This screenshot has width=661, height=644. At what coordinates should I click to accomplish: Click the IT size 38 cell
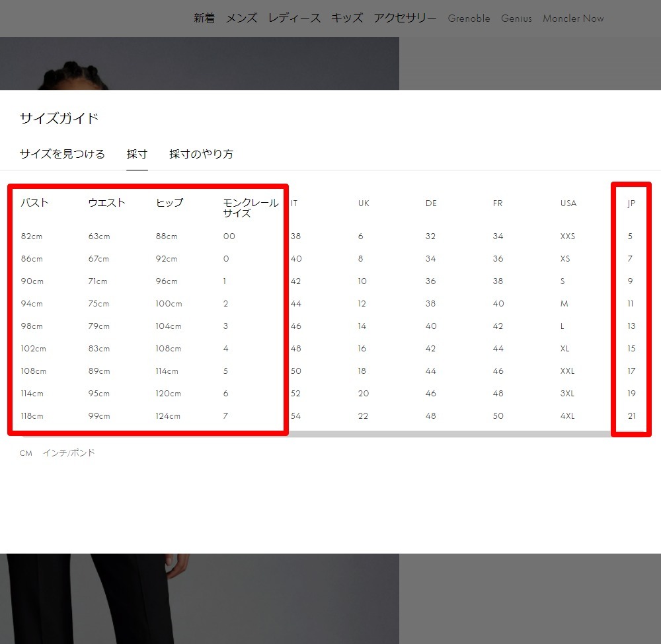[x=295, y=236]
